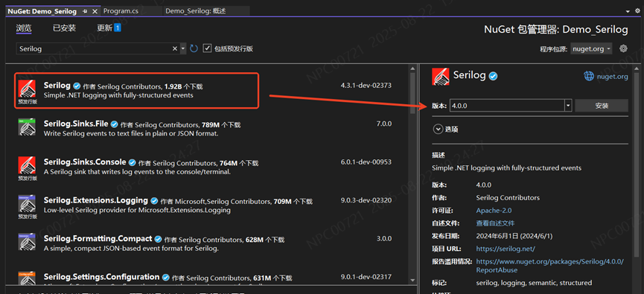Close the NuGet: Demo_Serilog tab
644x294 pixels.
point(95,11)
